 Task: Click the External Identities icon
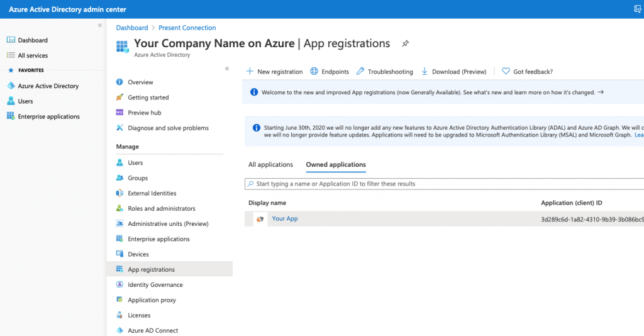119,193
